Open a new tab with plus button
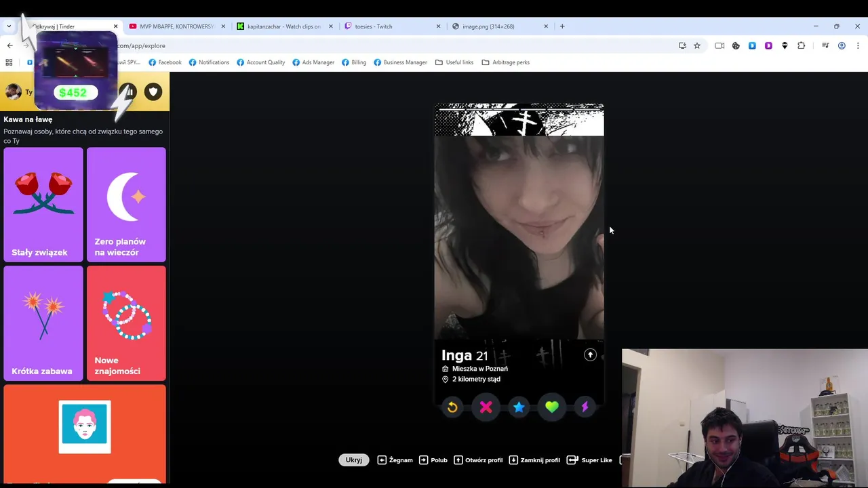The width and height of the screenshot is (868, 488). pyautogui.click(x=562, y=26)
